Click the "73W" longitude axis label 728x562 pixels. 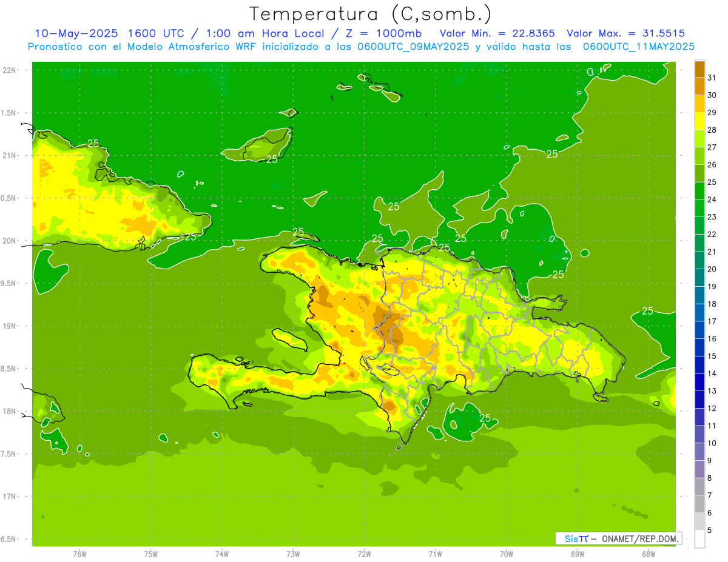[x=293, y=554]
